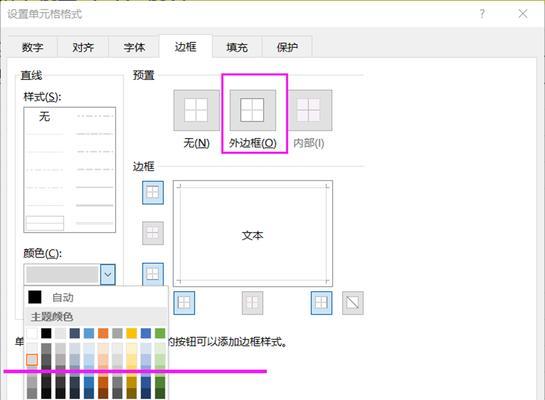
Task: Open the 颜色(C) color dropdown arrow
Action: [108, 275]
